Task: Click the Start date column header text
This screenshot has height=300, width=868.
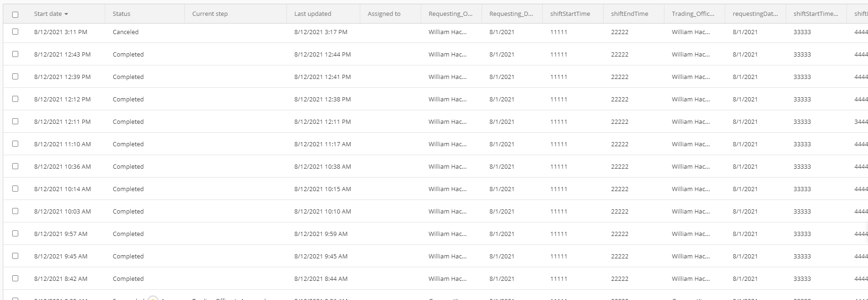Action: pos(48,14)
